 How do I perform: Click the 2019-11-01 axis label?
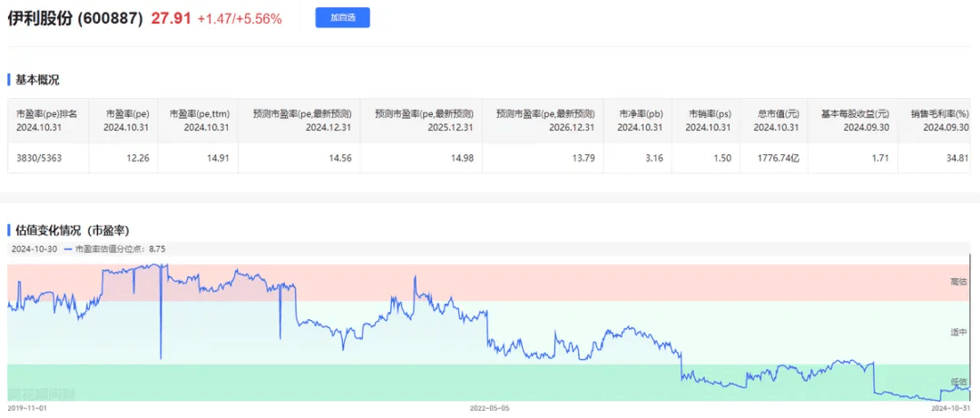point(25,407)
